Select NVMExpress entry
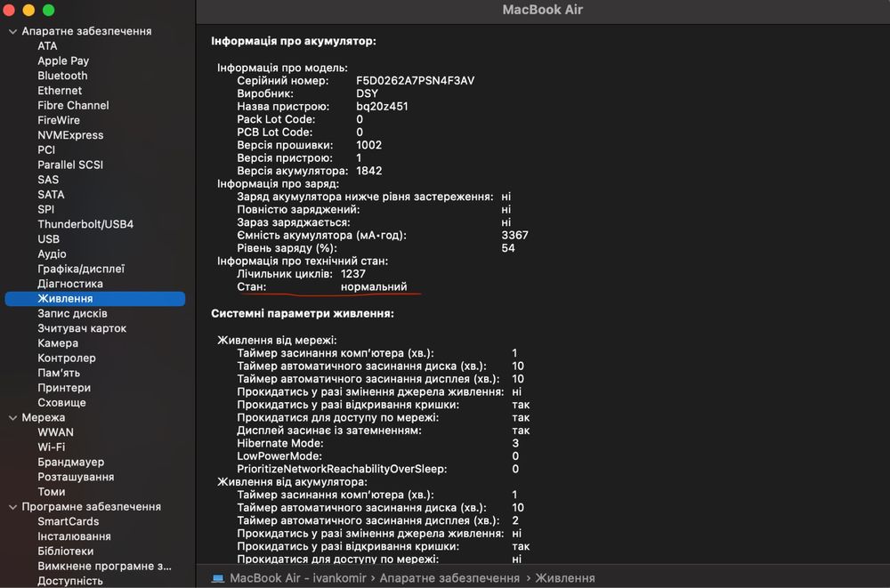Screen dimensions: 890x588 pos(70,135)
